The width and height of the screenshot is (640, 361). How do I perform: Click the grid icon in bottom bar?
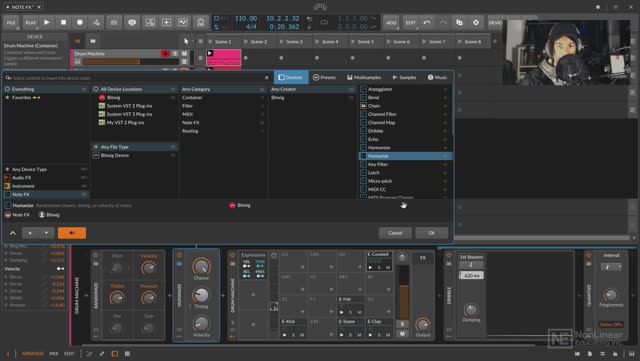(x=127, y=354)
